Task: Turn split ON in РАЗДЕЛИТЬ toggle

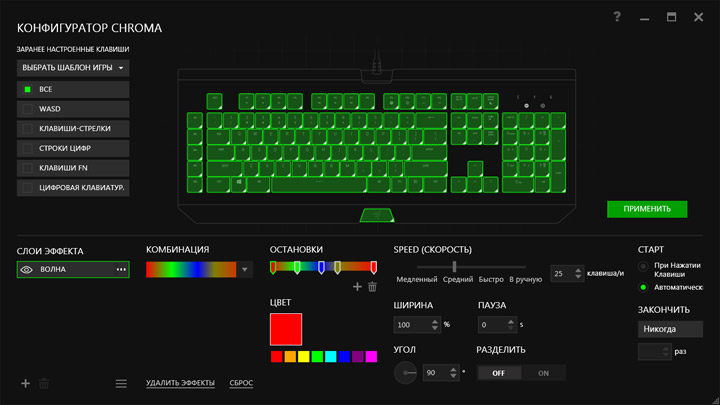Action: 543,373
